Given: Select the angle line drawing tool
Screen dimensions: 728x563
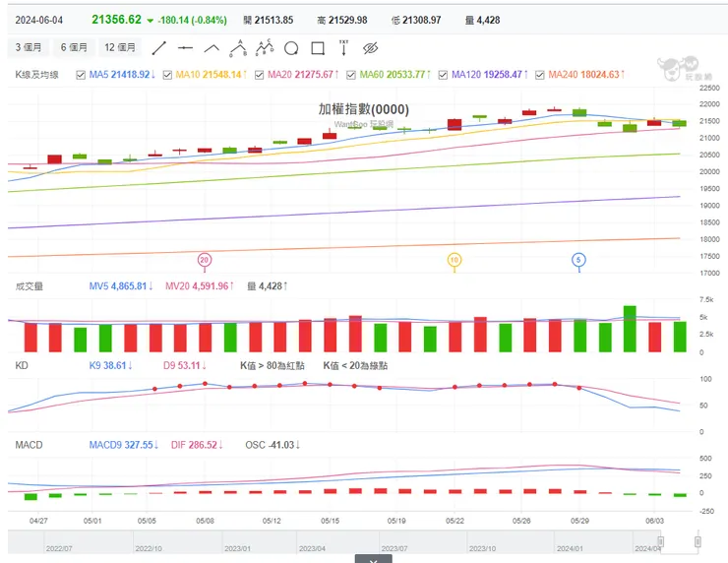Looking at the screenshot, I should [x=212, y=48].
